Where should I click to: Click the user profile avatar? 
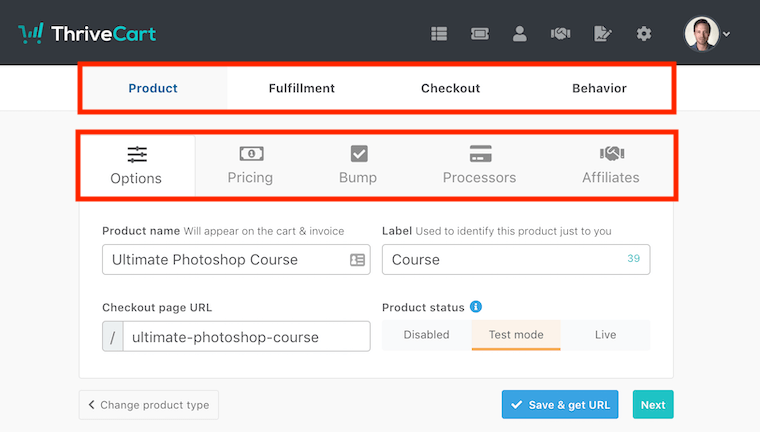(x=701, y=33)
